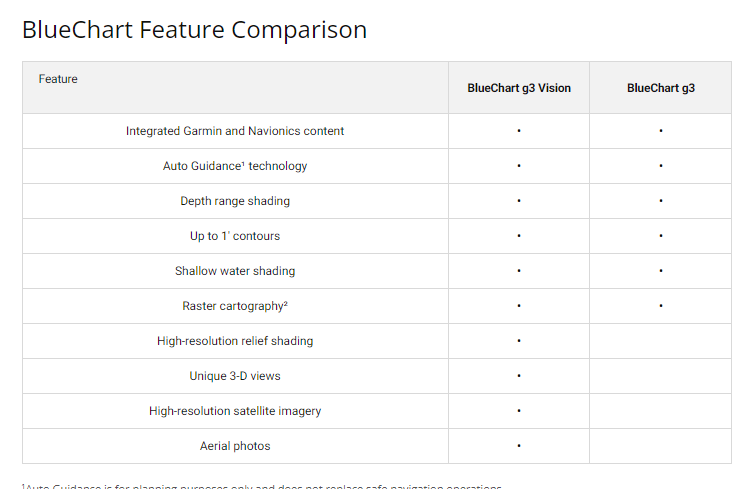Click the Up to 1' contours label

coord(235,236)
